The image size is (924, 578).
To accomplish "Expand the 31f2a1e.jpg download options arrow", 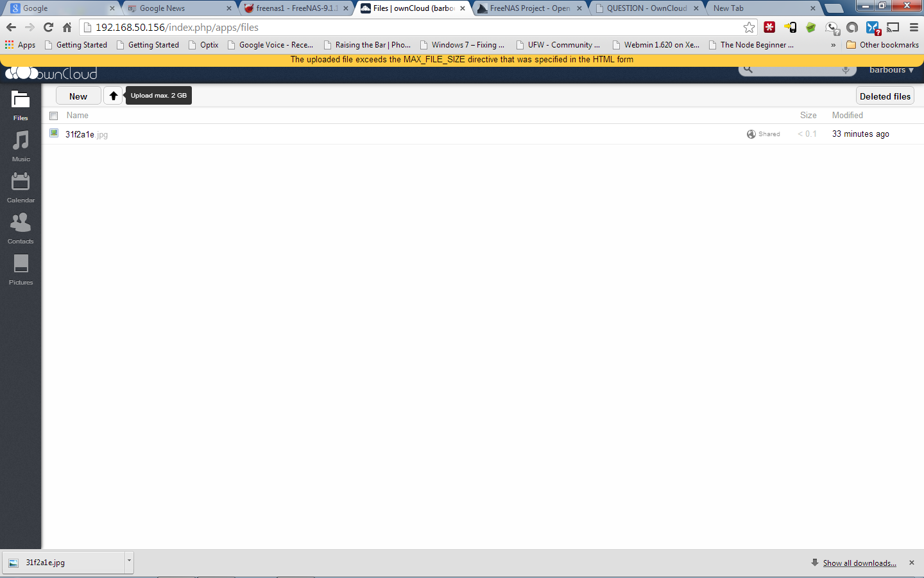I will click(129, 562).
